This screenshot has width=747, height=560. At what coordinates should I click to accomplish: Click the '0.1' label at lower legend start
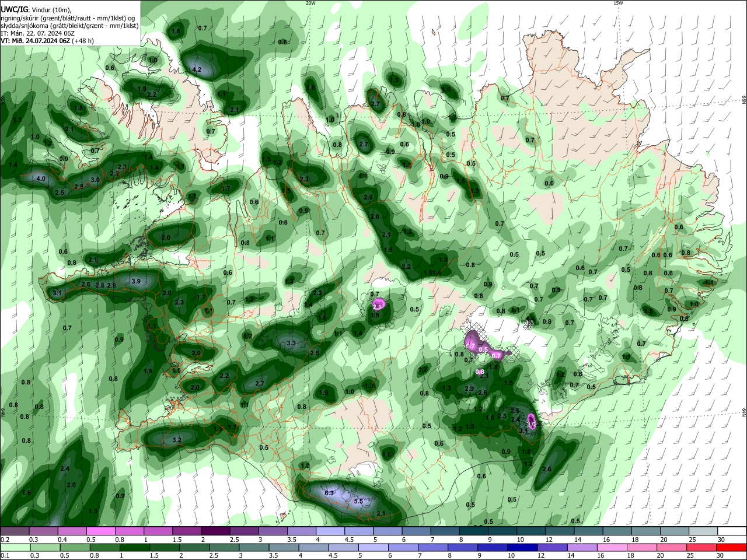tap(5, 555)
